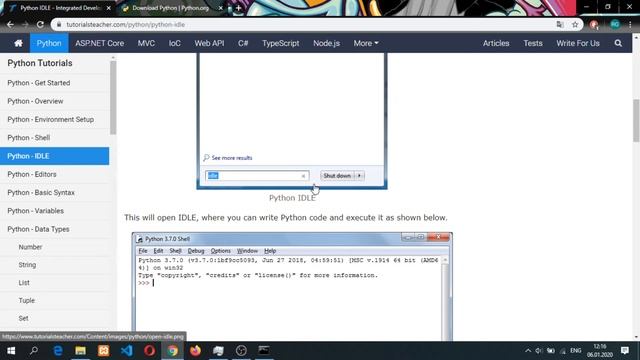Image resolution: width=640 pixels, height=360 pixels.
Task: Click the ENG language indicator
Action: [x=576, y=351]
